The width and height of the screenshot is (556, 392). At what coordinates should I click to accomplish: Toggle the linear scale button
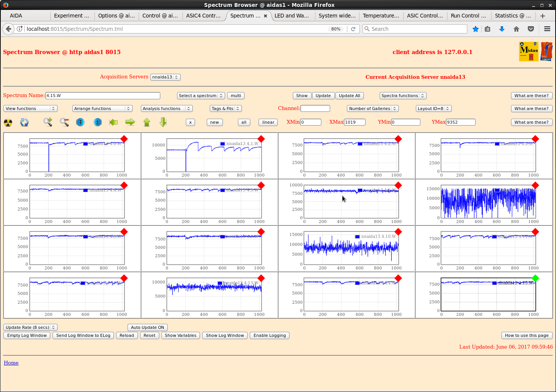268,122
